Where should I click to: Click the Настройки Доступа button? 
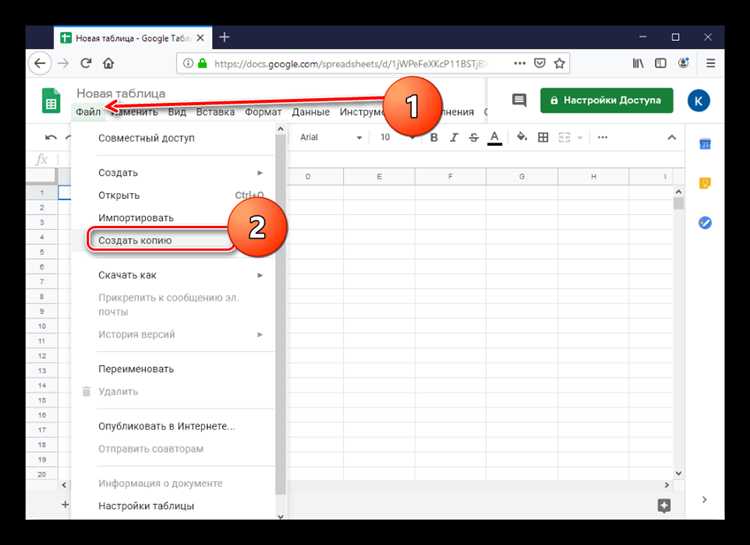click(607, 100)
